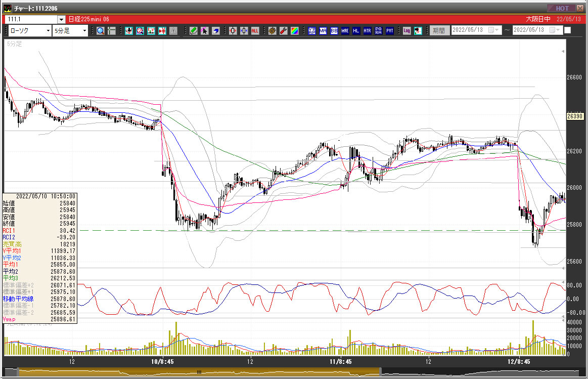Image resolution: width=588 pixels, height=379 pixels.
Task: Select the pointer with pink line tool
Action: [x=204, y=31]
